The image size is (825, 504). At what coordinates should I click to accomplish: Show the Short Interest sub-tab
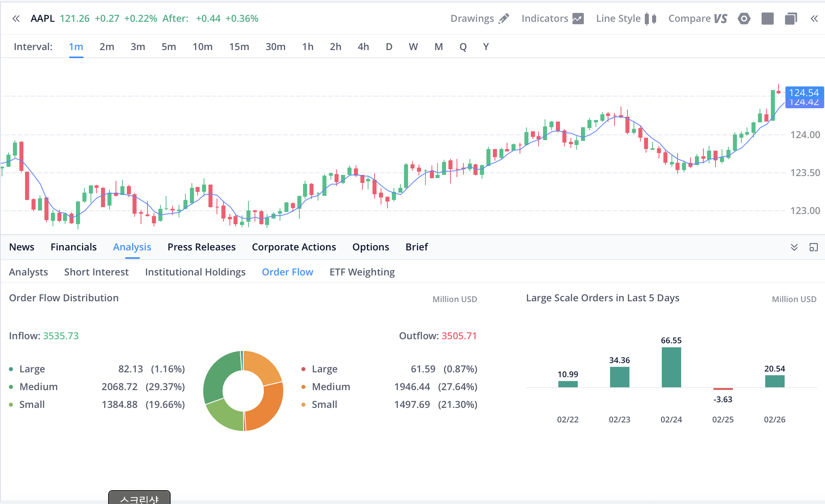tap(97, 272)
